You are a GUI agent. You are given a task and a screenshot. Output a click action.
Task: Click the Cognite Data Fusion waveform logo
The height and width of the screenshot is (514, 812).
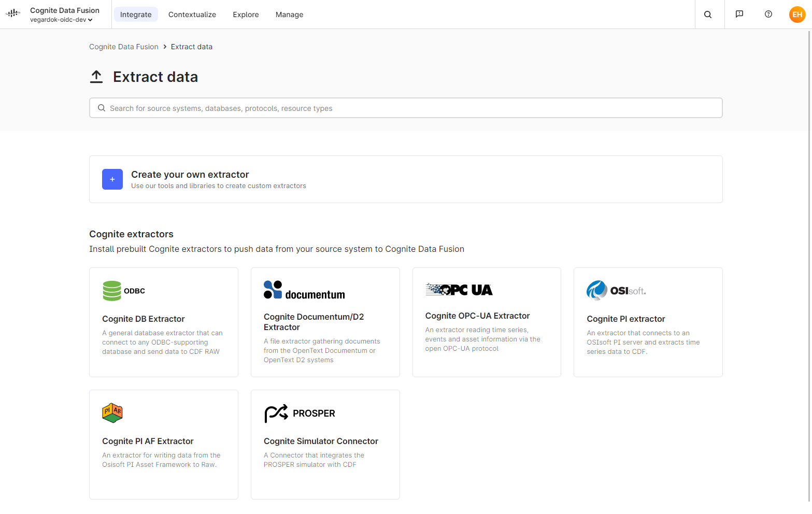pos(13,13)
